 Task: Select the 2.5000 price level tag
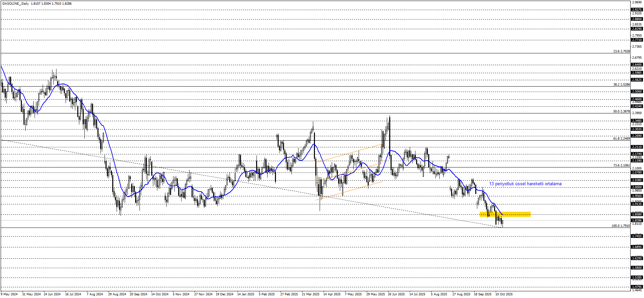pyautogui.click(x=637, y=92)
